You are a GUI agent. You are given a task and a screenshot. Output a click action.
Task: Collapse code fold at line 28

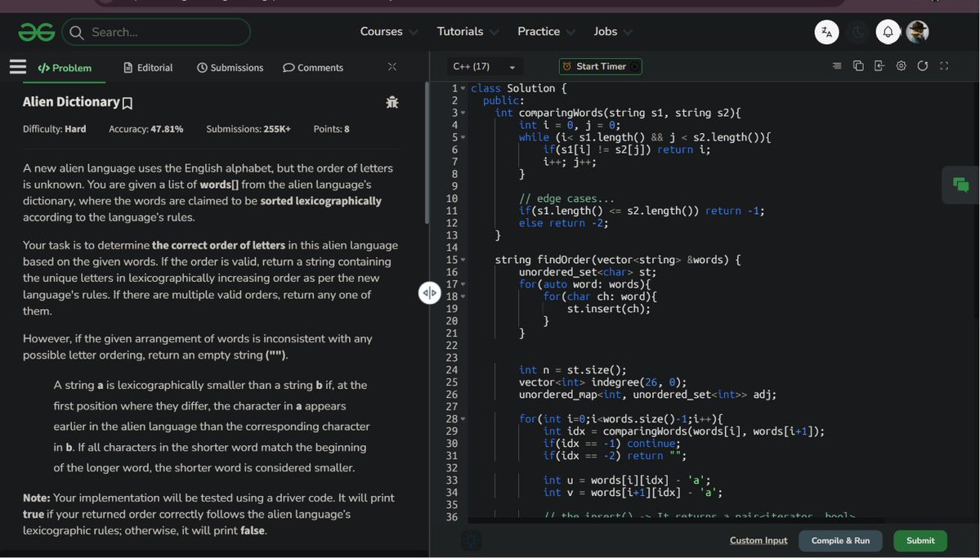point(463,419)
